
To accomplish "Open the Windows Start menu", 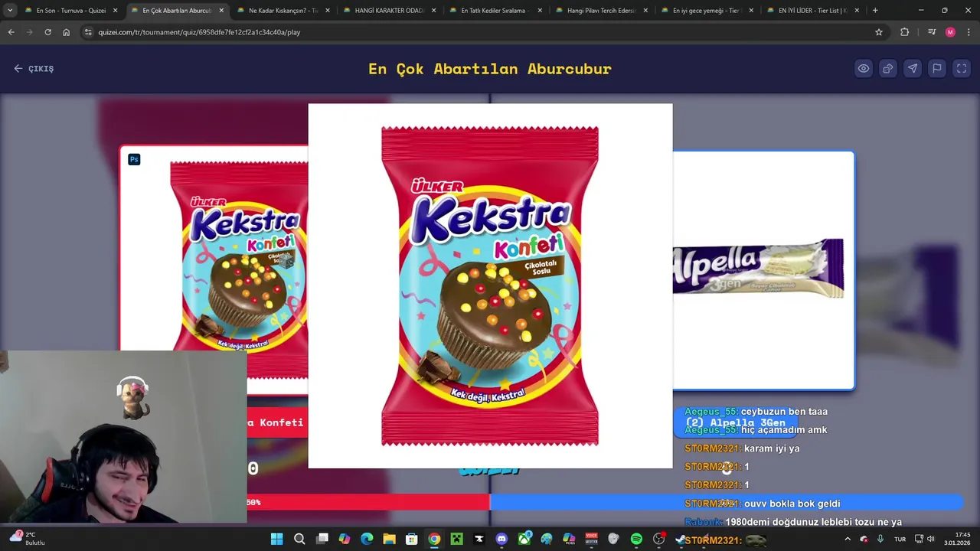I will [x=276, y=539].
